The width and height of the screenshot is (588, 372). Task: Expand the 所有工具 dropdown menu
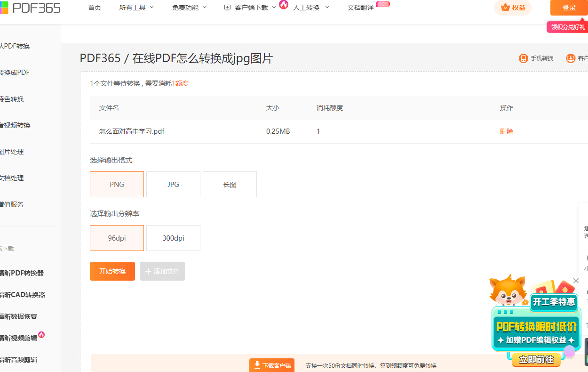(136, 8)
